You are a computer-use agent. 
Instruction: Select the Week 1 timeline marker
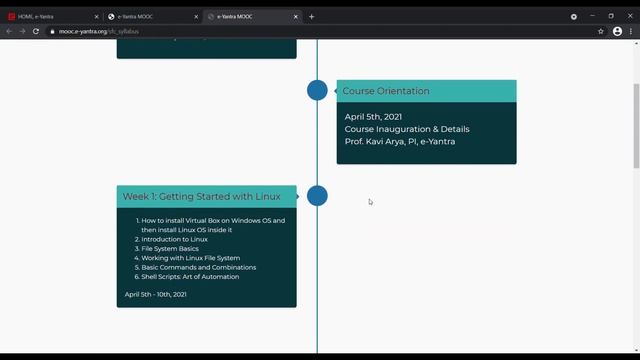tap(317, 196)
